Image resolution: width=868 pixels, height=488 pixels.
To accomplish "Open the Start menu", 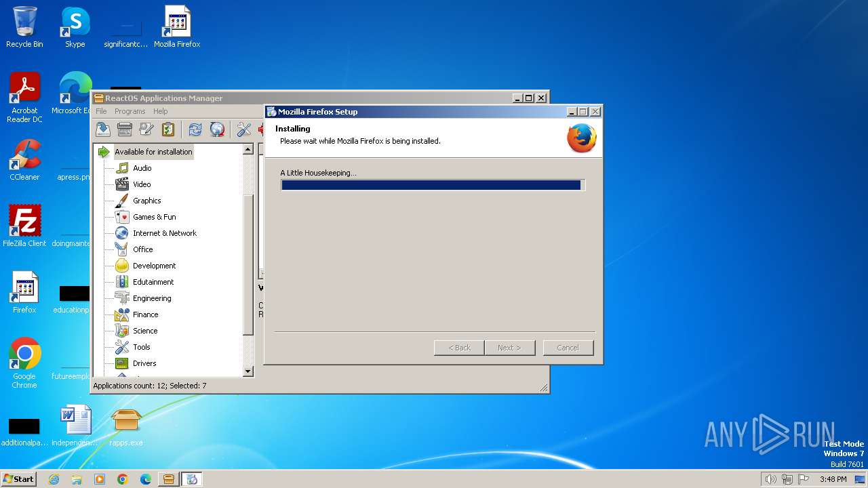I will [18, 479].
